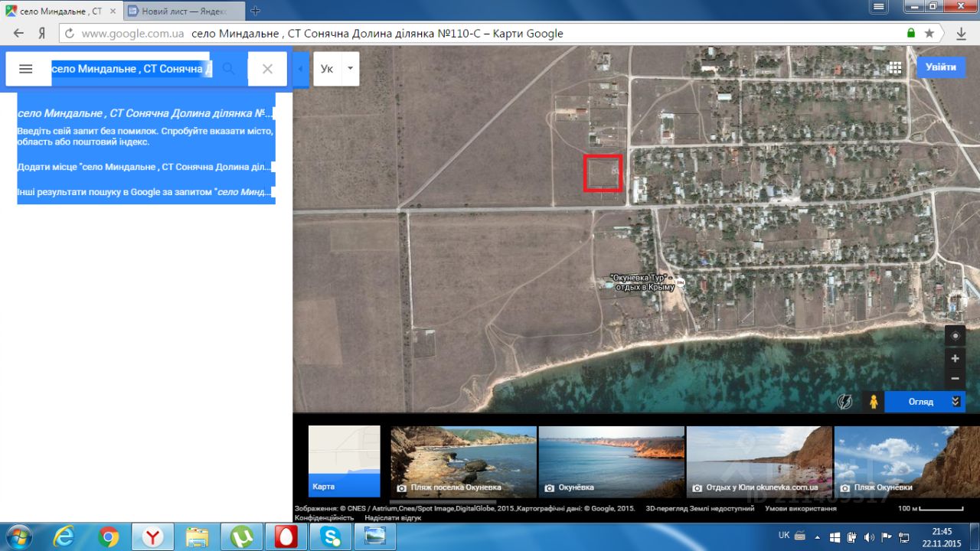Open the Конфіденційність link
The height and width of the screenshot is (551, 980).
tap(325, 518)
